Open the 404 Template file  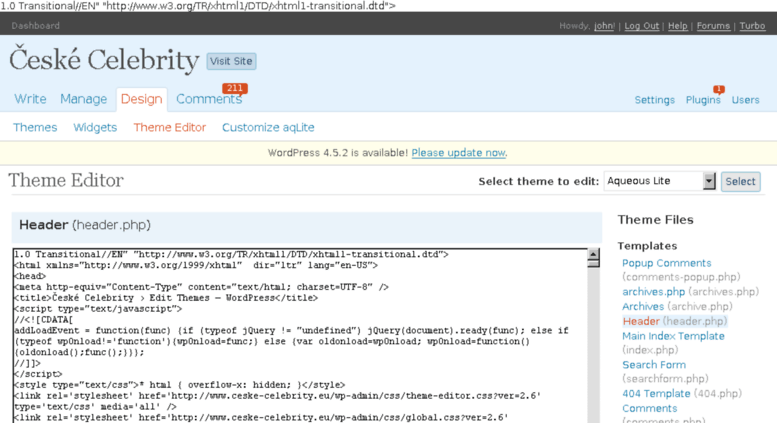[x=656, y=393]
